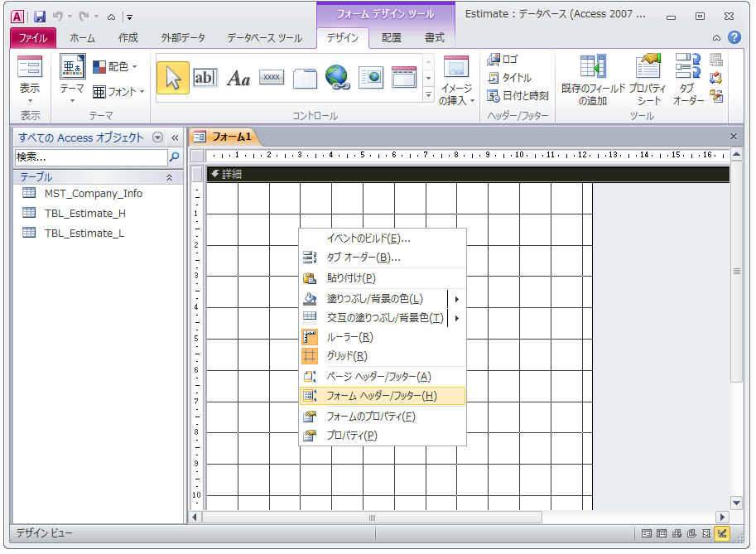
Task: Select the design view status bar toggle
Action: tap(722, 533)
